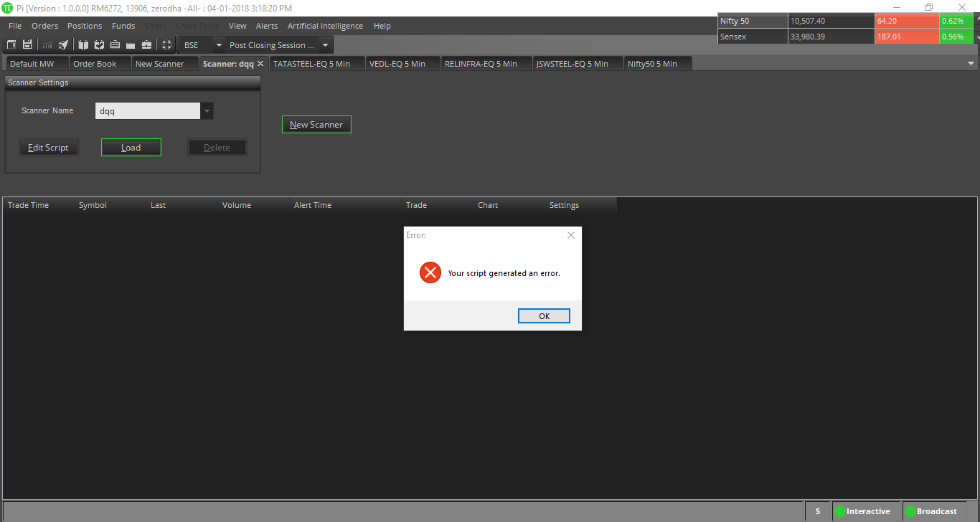
Task: Click the Sensex ticker label
Action: 753,37
